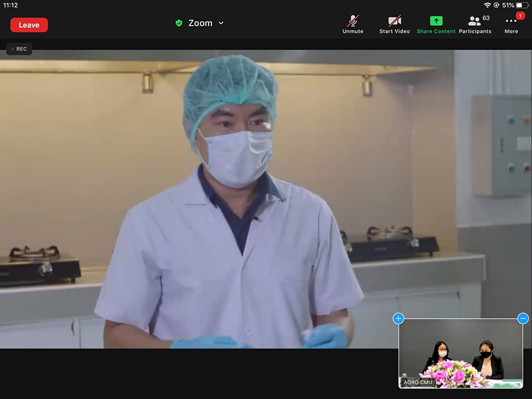
Task: Tap the 11:12 clock in status bar
Action: [x=11, y=5]
